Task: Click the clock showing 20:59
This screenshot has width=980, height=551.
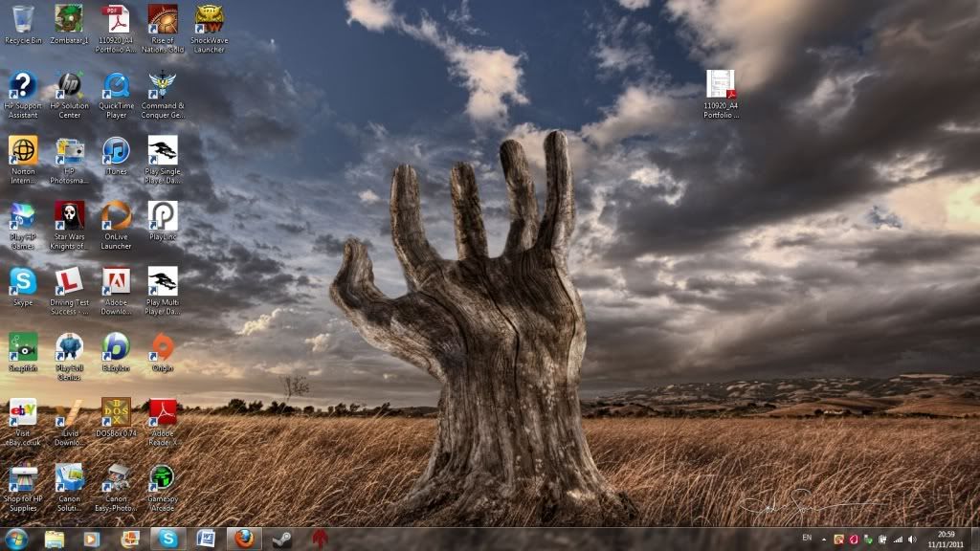Action: 946,539
